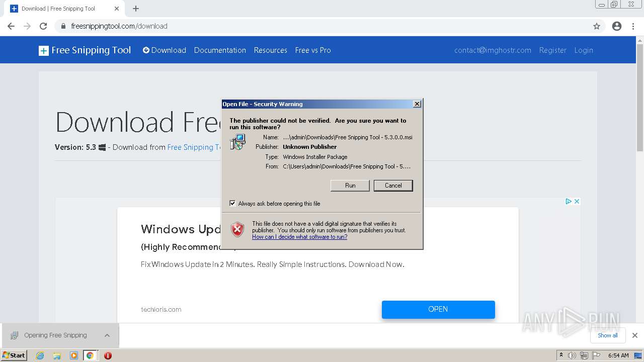Viewport: 644px width, 362px height.
Task: Click the Windows Installer Package text
Action: click(x=315, y=157)
